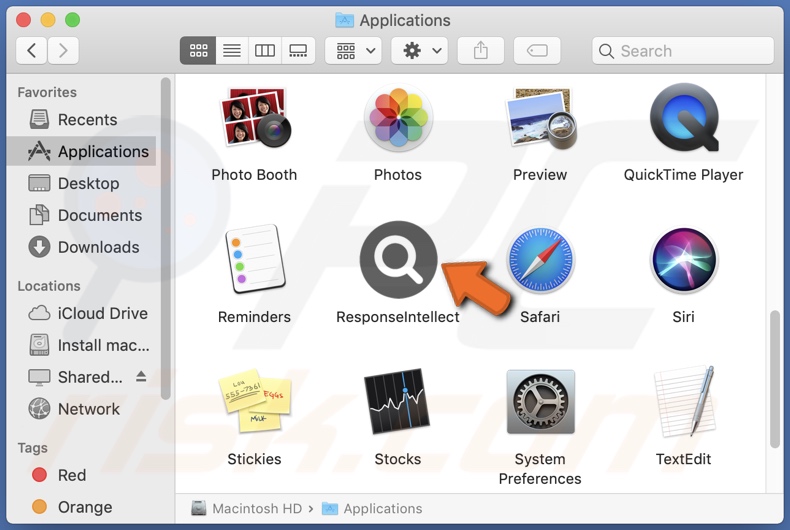Click the QuickTime Player label

(x=684, y=175)
